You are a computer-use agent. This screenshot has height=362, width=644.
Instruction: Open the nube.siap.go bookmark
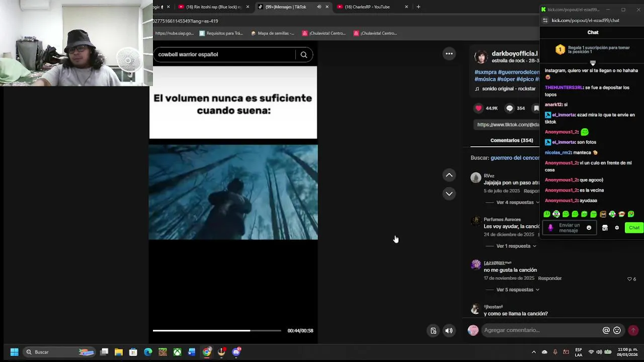[174, 33]
